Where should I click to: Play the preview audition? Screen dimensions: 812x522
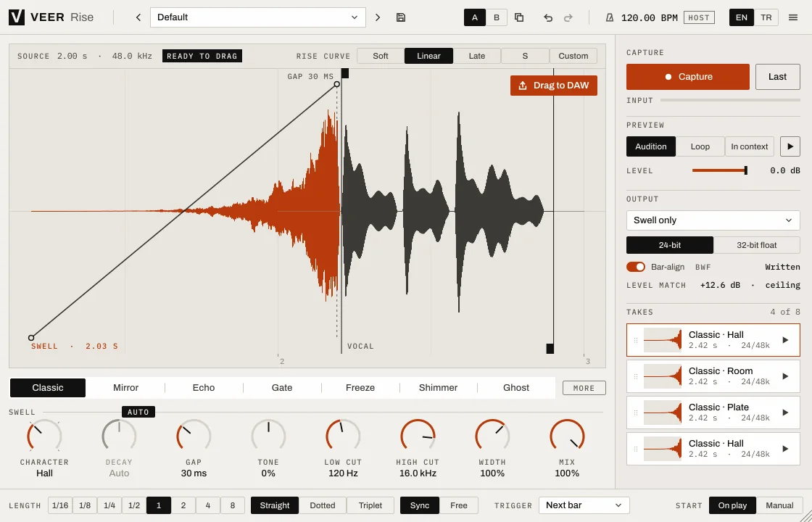tap(790, 146)
